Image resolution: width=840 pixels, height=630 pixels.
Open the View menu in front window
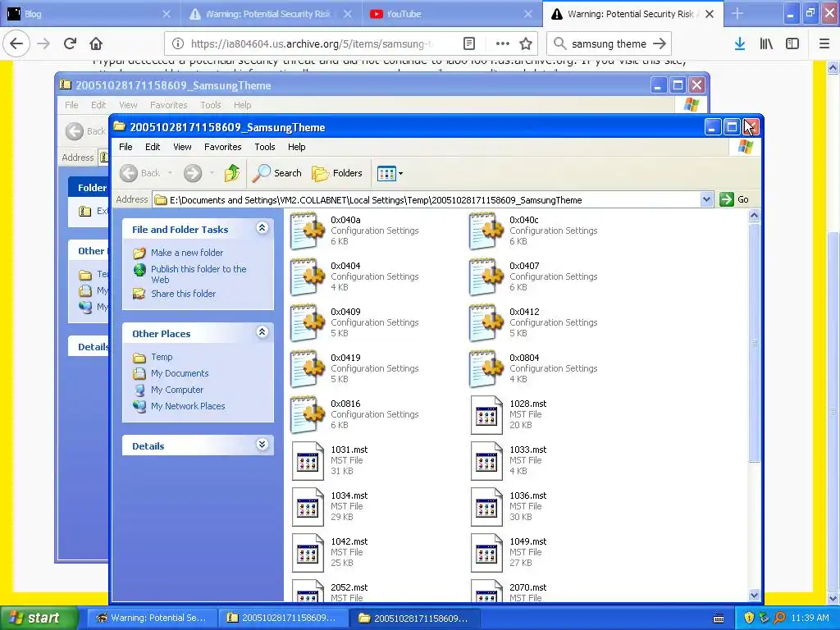tap(182, 147)
